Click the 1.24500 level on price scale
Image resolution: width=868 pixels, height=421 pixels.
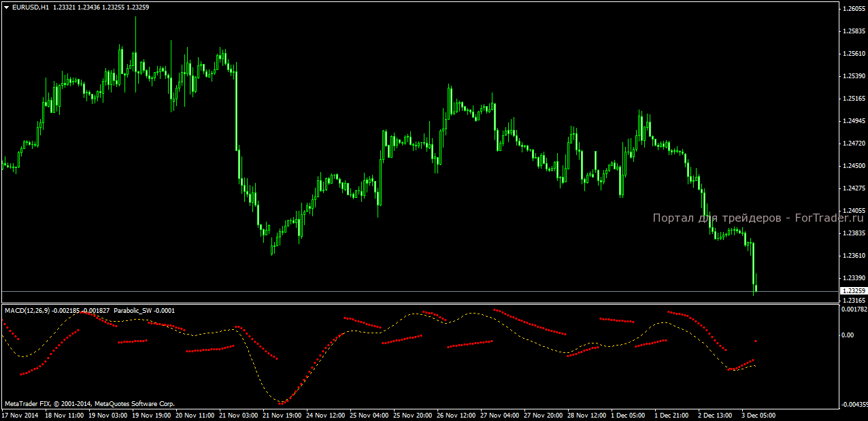tap(854, 166)
